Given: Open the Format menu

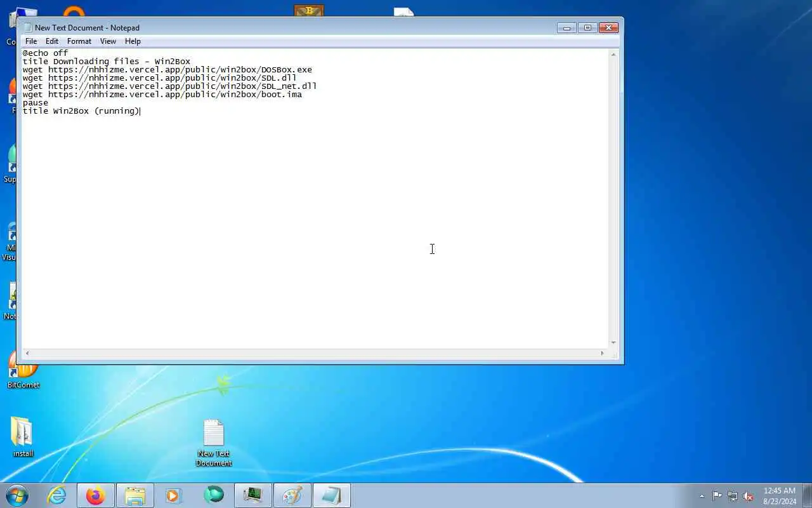Looking at the screenshot, I should pyautogui.click(x=79, y=41).
